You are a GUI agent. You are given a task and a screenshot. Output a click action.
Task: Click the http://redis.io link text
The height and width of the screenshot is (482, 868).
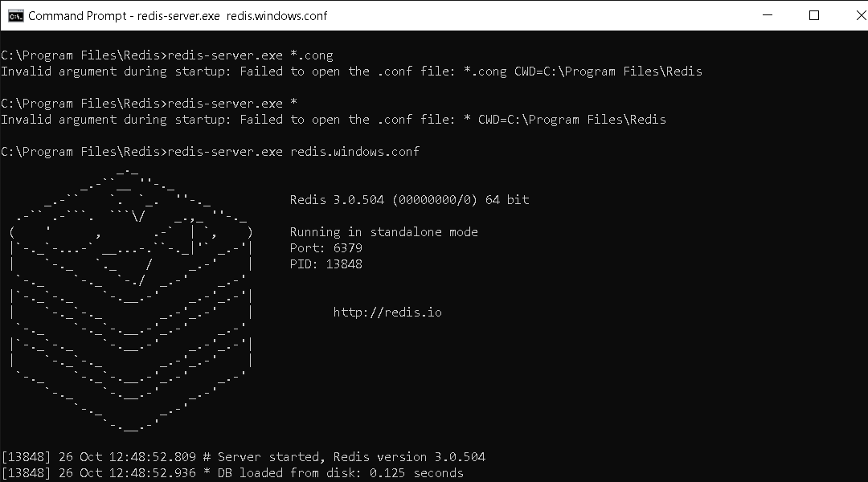(x=388, y=312)
